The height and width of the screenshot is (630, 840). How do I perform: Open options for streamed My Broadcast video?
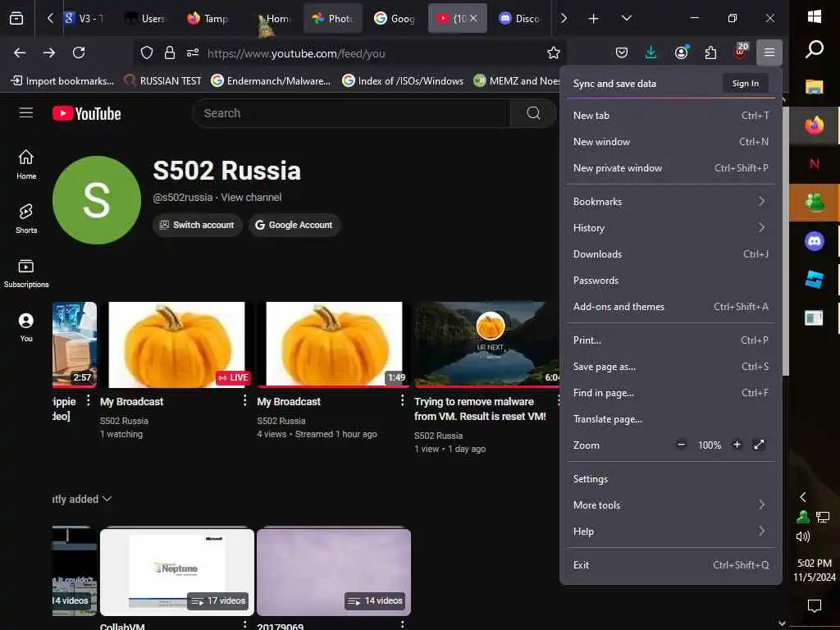(402, 400)
